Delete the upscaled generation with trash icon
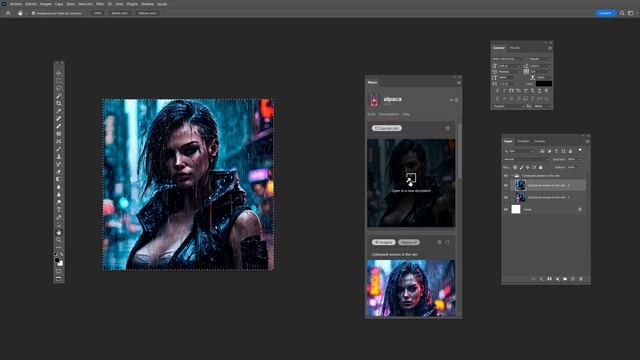Viewport: 640px width, 360px height. point(447,128)
